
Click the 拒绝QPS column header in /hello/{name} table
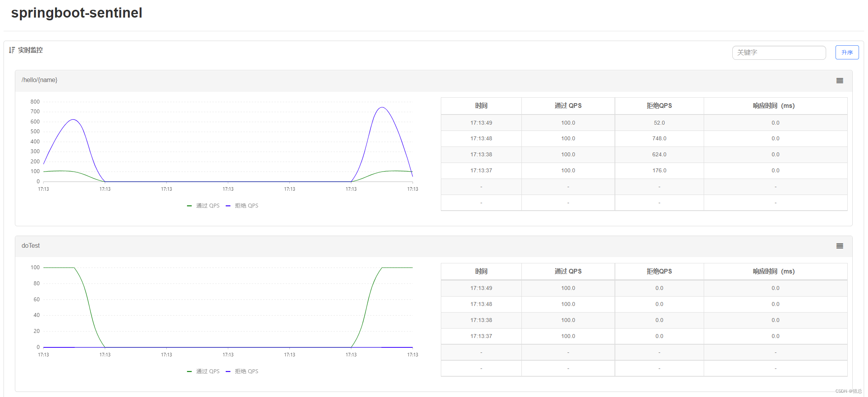(x=659, y=106)
